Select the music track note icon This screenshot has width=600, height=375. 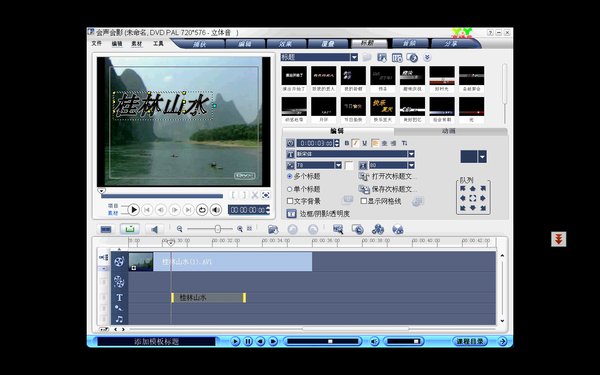pos(119,319)
